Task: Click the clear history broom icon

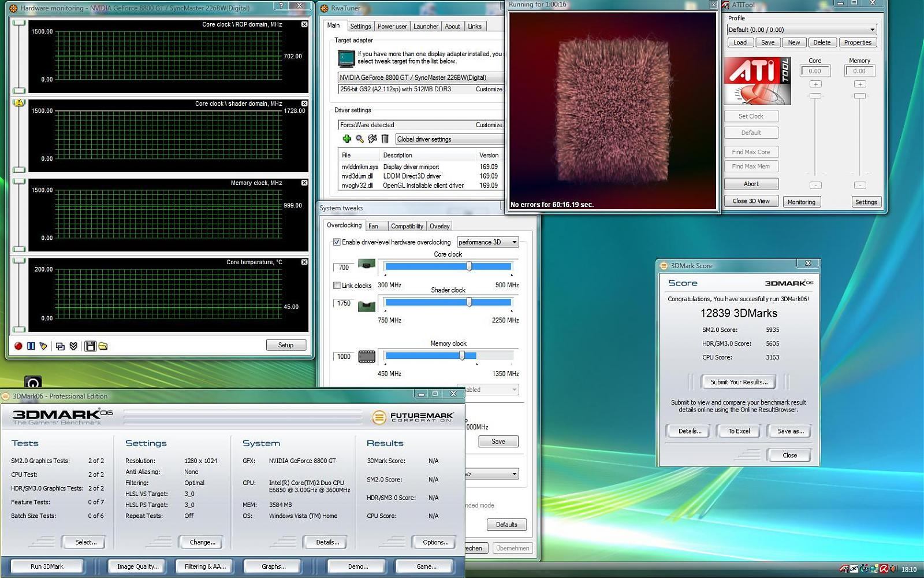Action: (43, 346)
